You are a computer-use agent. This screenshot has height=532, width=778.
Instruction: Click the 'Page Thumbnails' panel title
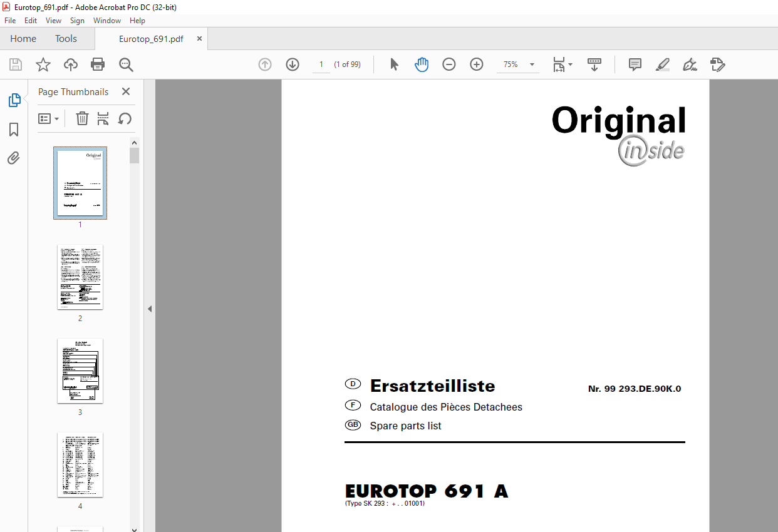(x=73, y=91)
